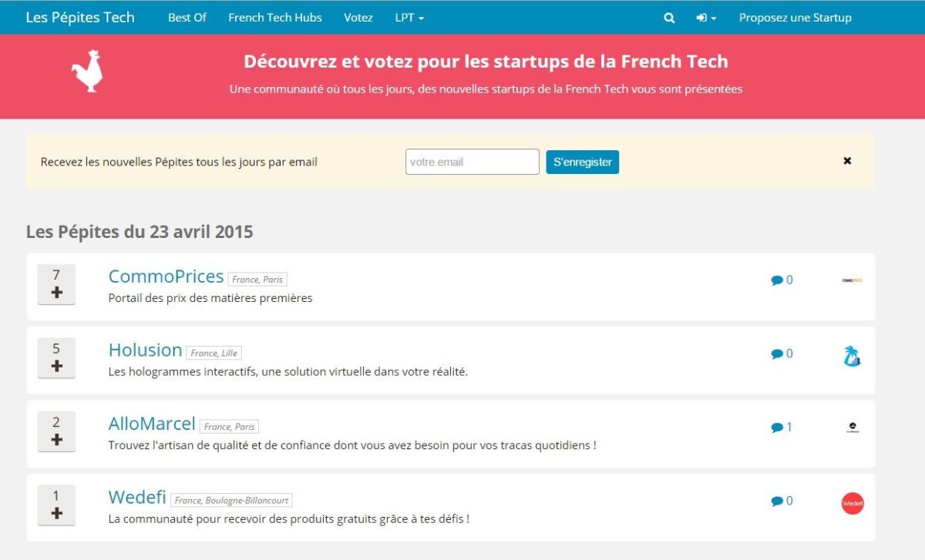
Task: Open the Best Of menu item
Action: click(187, 18)
